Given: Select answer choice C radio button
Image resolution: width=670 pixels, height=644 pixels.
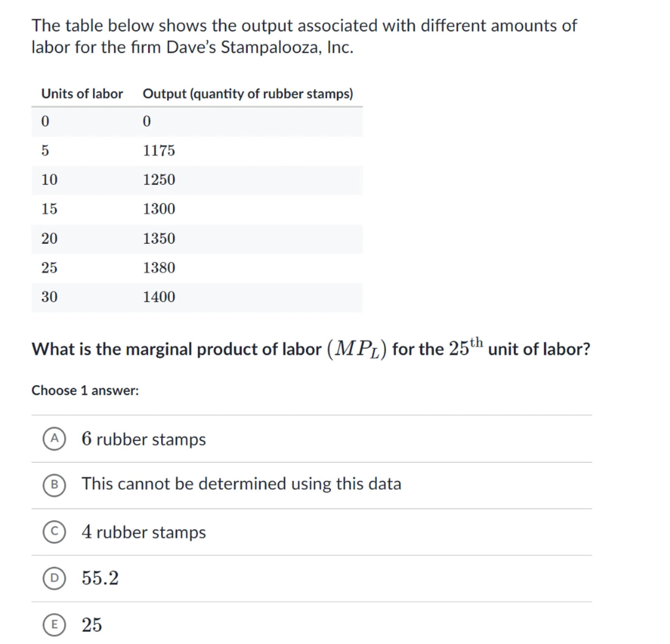Looking at the screenshot, I should tap(54, 531).
